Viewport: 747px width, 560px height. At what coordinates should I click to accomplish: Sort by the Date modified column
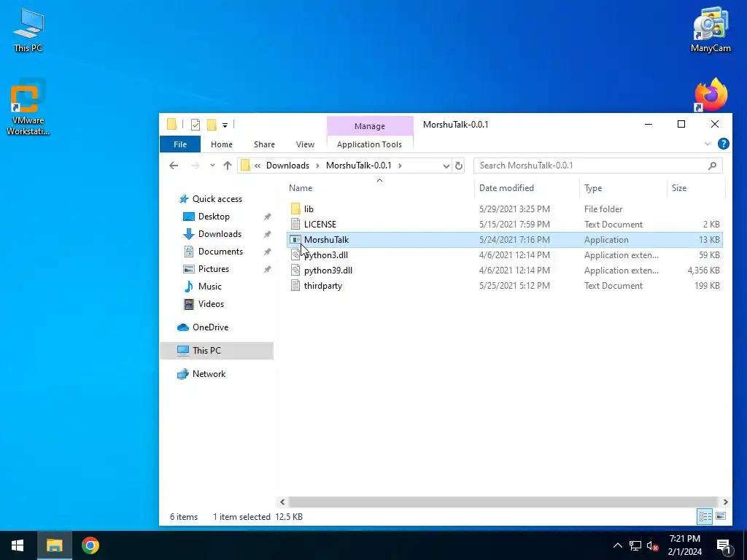coord(506,188)
